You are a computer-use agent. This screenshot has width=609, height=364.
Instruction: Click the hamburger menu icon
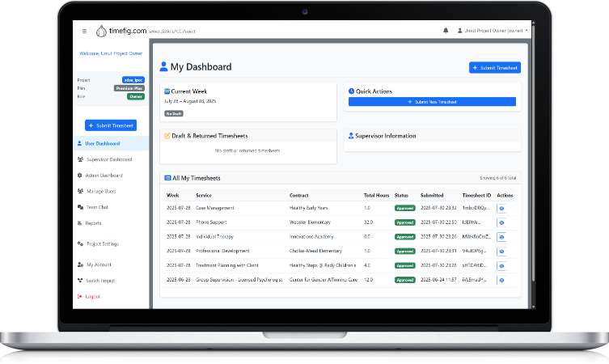tap(84, 31)
